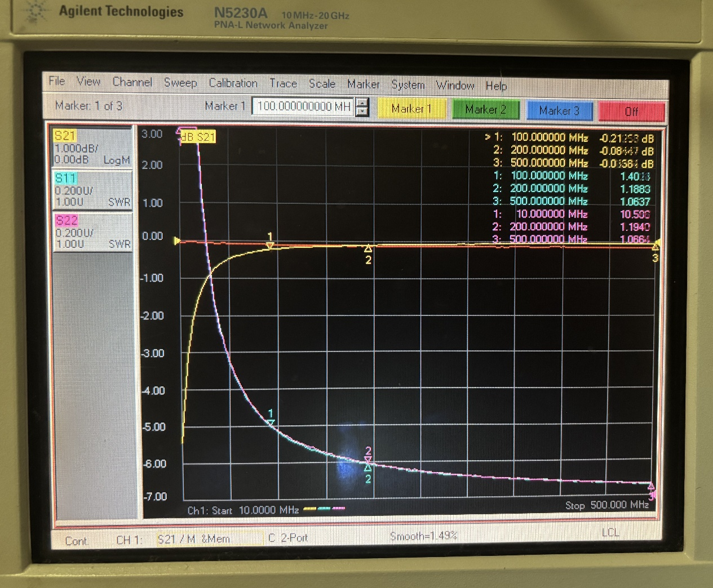Select the S21 LogM trace status panel
The image size is (713, 588).
click(92, 148)
